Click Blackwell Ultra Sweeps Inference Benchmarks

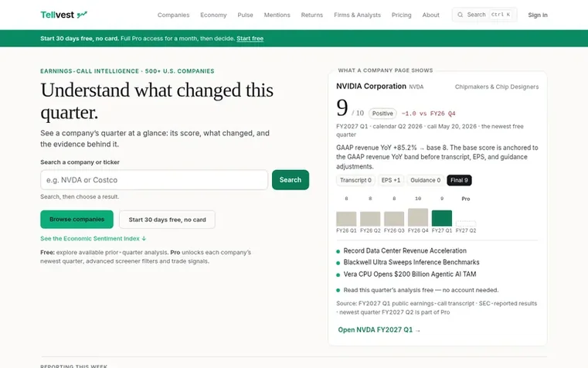(411, 262)
